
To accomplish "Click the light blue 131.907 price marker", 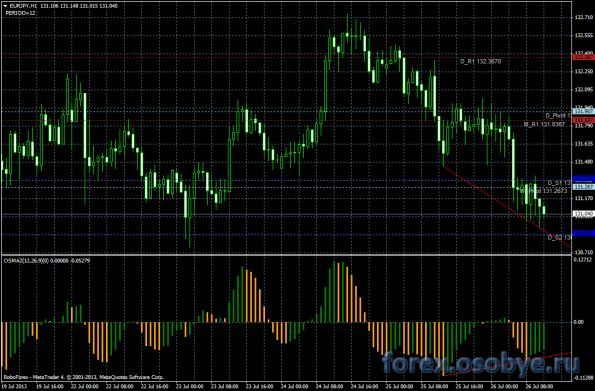I will pos(584,111).
